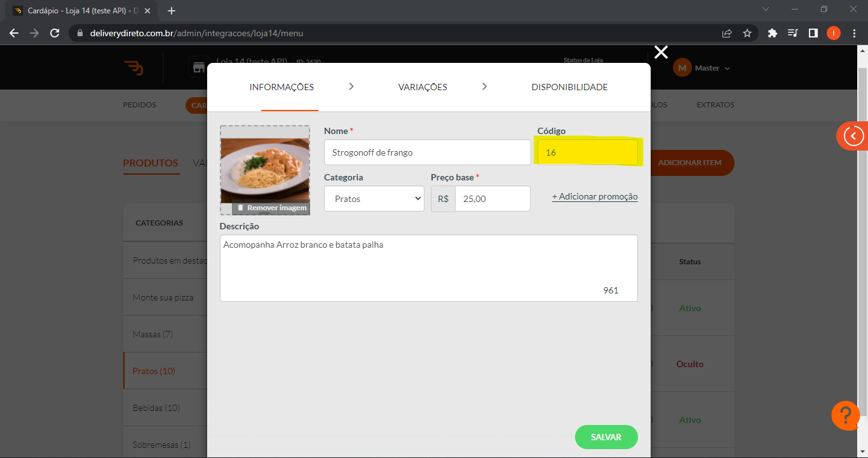
Task: Switch to the VARIAÇÕES tab
Action: [x=423, y=87]
